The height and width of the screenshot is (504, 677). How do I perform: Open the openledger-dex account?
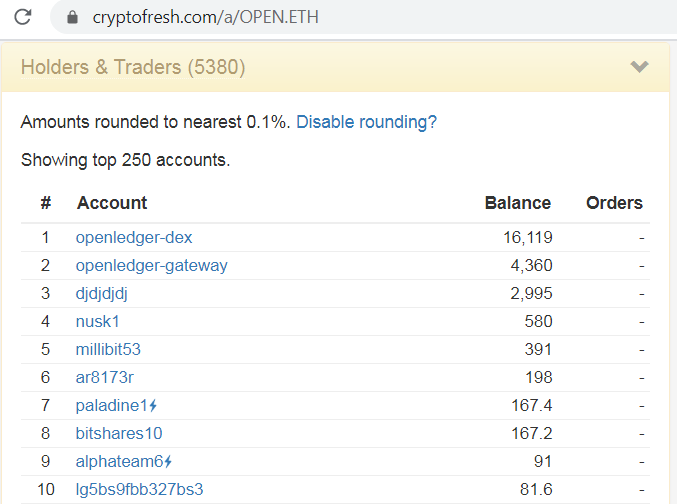(134, 238)
